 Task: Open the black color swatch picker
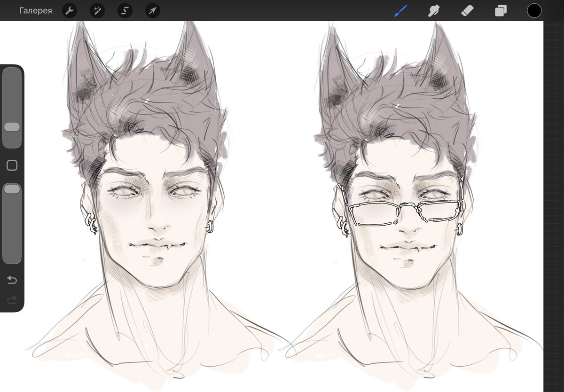tap(534, 10)
